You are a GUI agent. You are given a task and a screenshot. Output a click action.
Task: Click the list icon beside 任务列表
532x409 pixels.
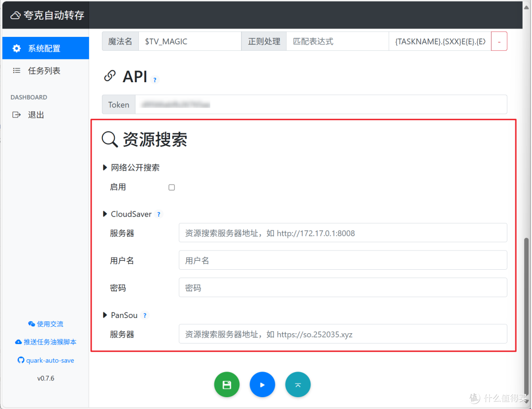(16, 70)
